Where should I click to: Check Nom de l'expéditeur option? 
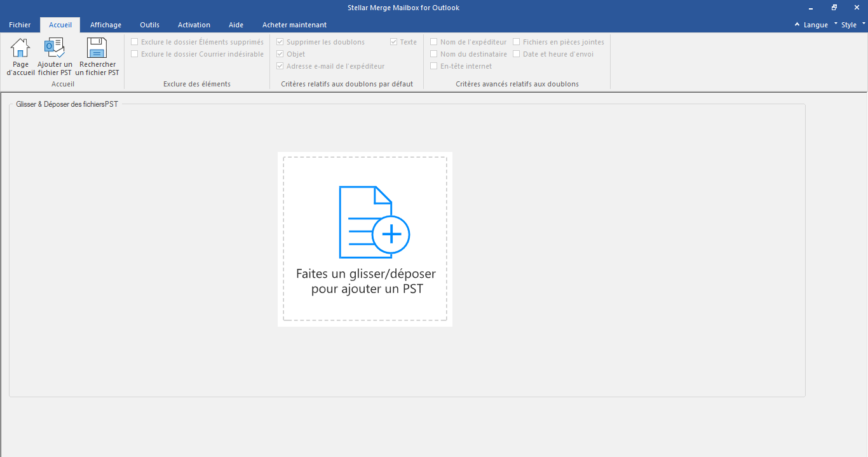pos(434,42)
